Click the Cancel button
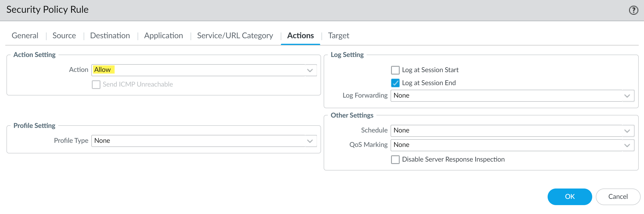The image size is (644, 214). [618, 197]
